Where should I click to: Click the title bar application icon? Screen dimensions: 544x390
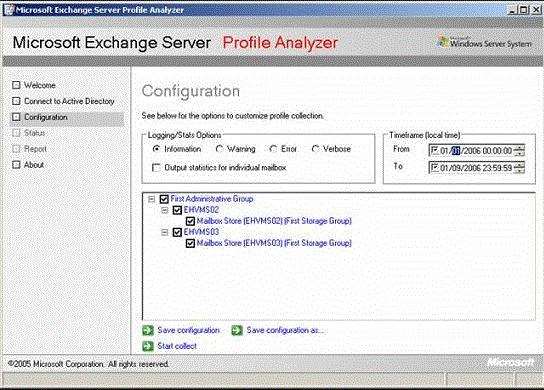8,10
